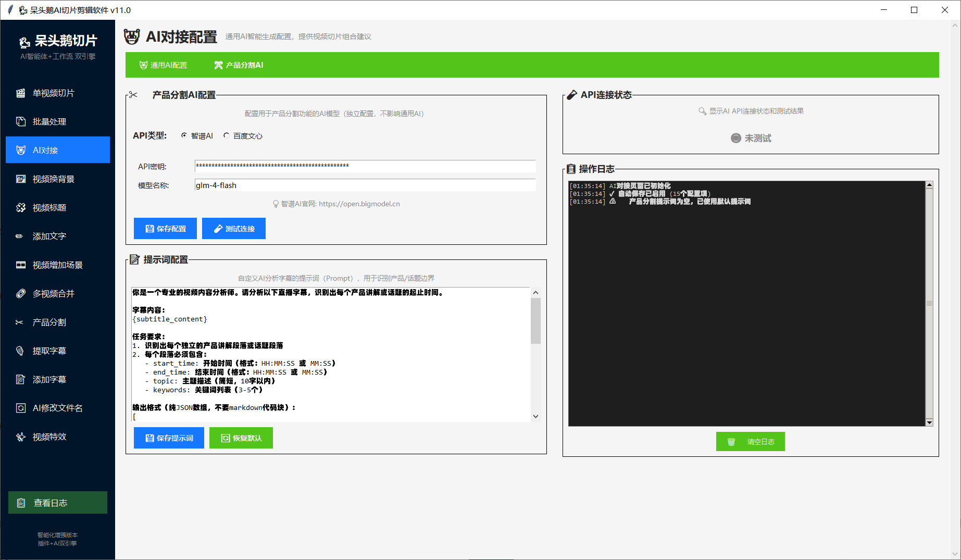The image size is (961, 560).
Task: Open the 批量处理 sidebar item
Action: pyautogui.click(x=49, y=122)
